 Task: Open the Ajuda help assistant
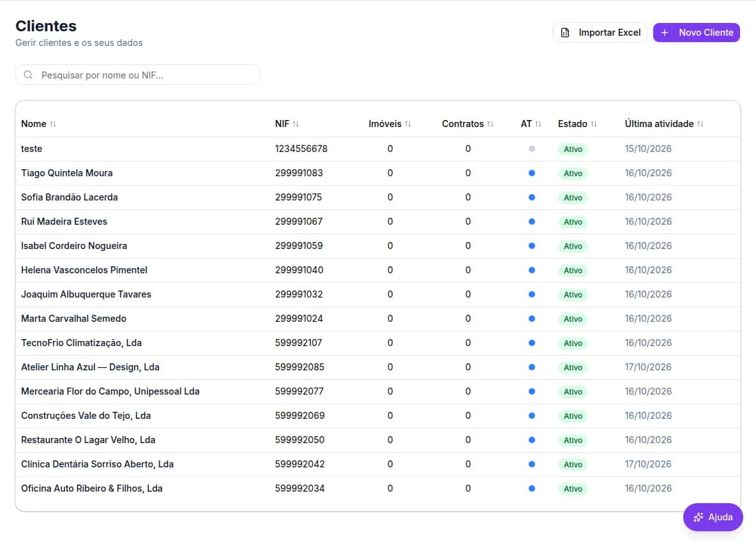713,517
